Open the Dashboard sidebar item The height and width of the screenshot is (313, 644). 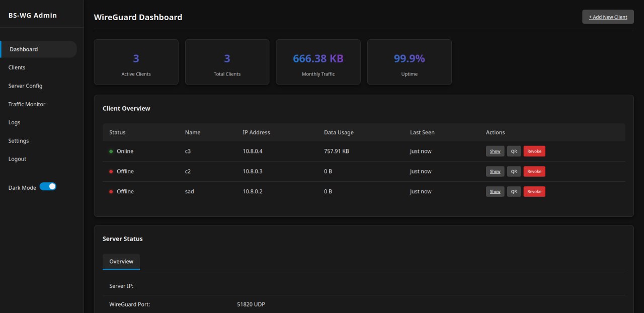(x=39, y=49)
